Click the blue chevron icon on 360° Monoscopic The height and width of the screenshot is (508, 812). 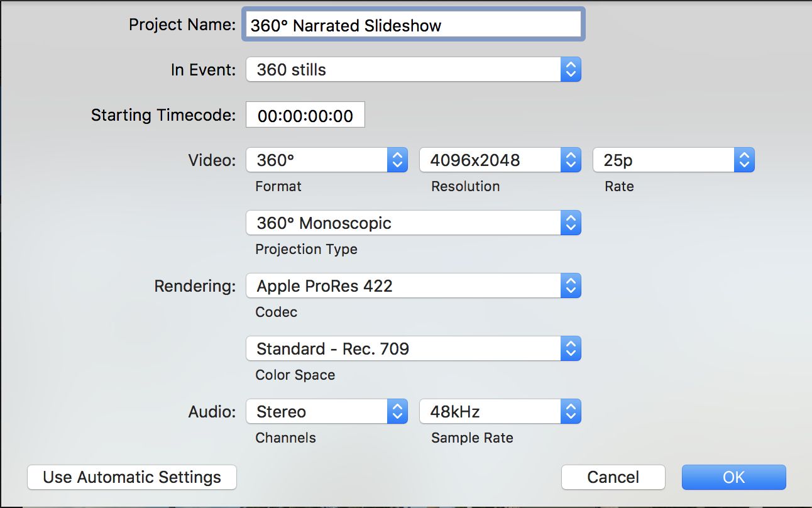coord(571,223)
